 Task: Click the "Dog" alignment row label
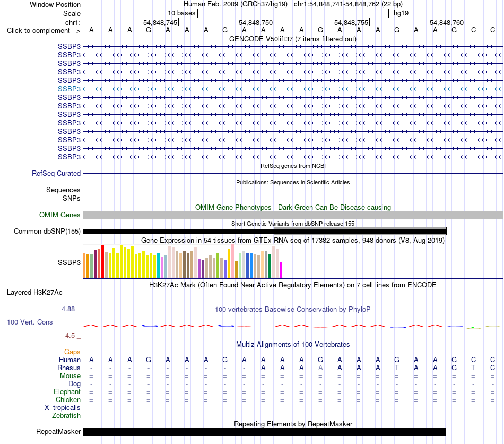point(74,384)
